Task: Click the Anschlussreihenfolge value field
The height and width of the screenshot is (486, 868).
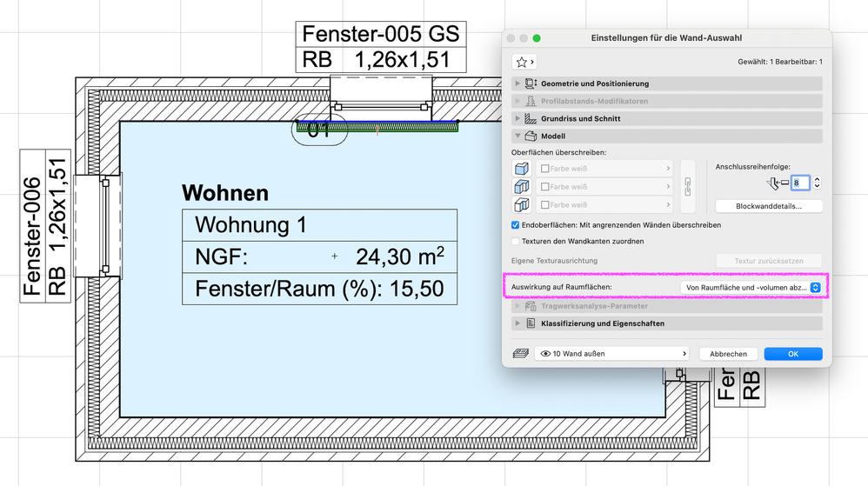Action: coord(800,183)
